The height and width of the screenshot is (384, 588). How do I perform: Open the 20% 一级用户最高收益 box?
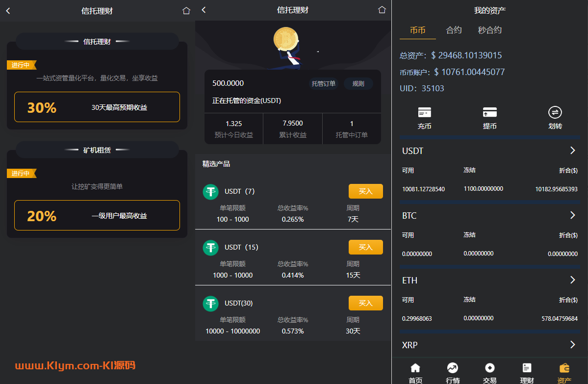coord(97,215)
